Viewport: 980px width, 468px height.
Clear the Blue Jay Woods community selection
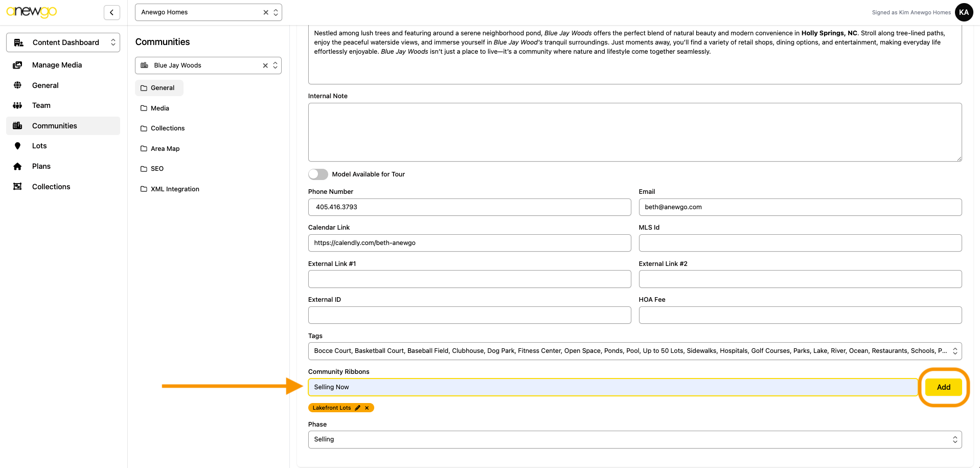tap(265, 65)
